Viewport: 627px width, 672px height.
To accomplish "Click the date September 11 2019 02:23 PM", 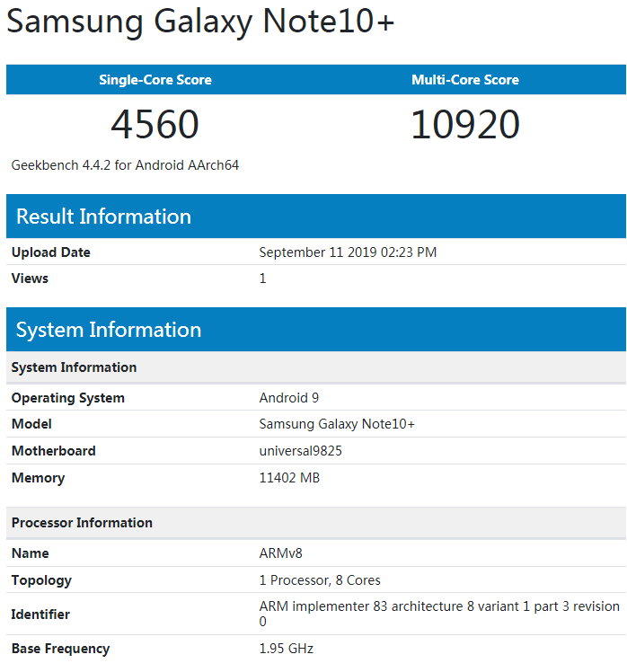I will point(348,252).
